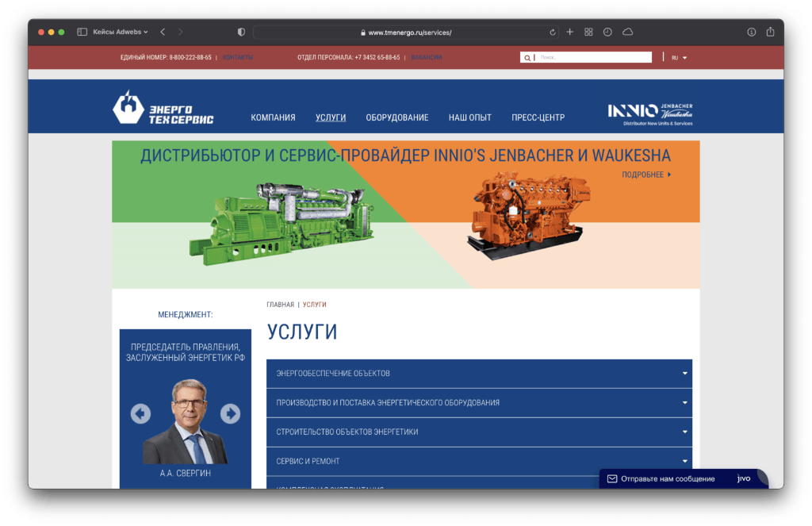Expand СЕРВИС И РЕМОНТ section

click(x=479, y=461)
